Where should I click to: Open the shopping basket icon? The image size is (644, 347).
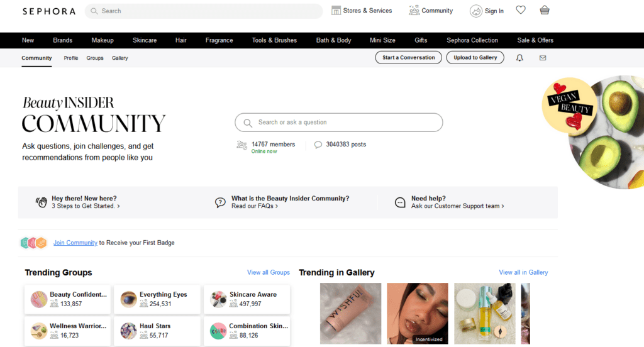click(x=545, y=10)
